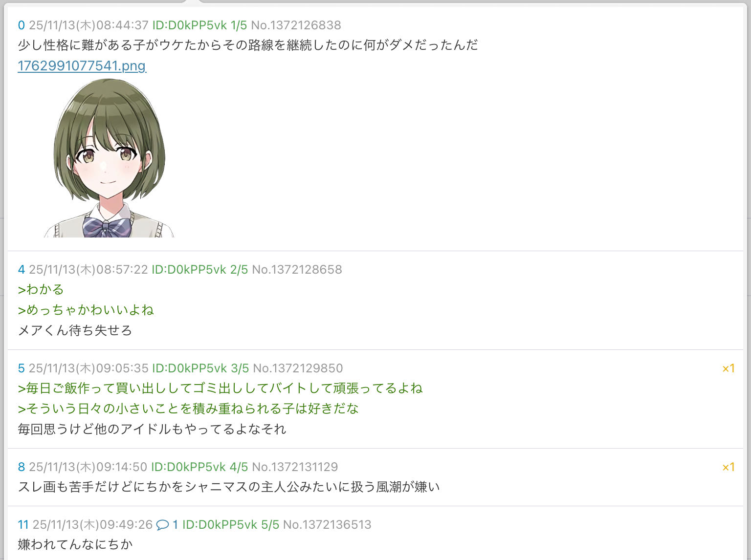The image size is (751, 560).
Task: Click post number 8 link
Action: tap(21, 467)
